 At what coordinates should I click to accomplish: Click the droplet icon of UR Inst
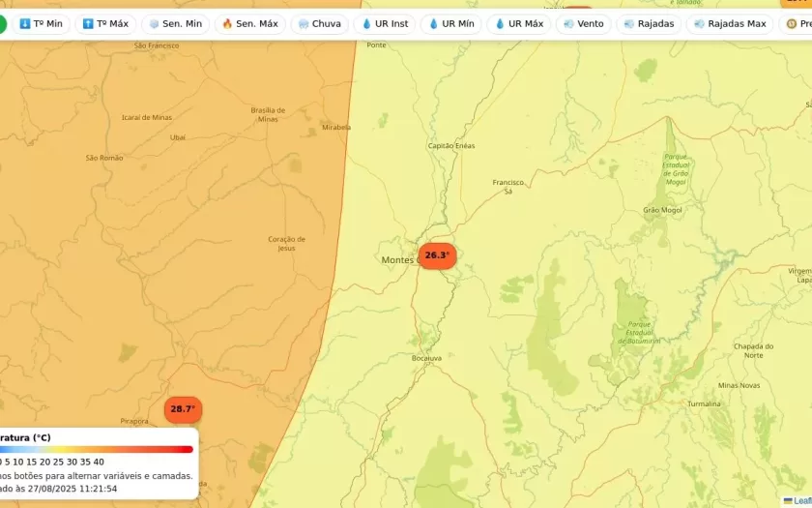pos(366,23)
